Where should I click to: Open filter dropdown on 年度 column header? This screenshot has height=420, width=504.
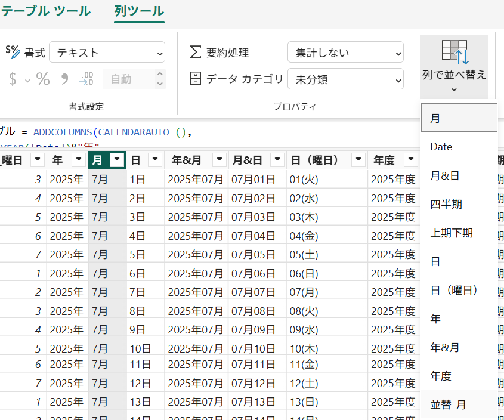click(x=411, y=159)
